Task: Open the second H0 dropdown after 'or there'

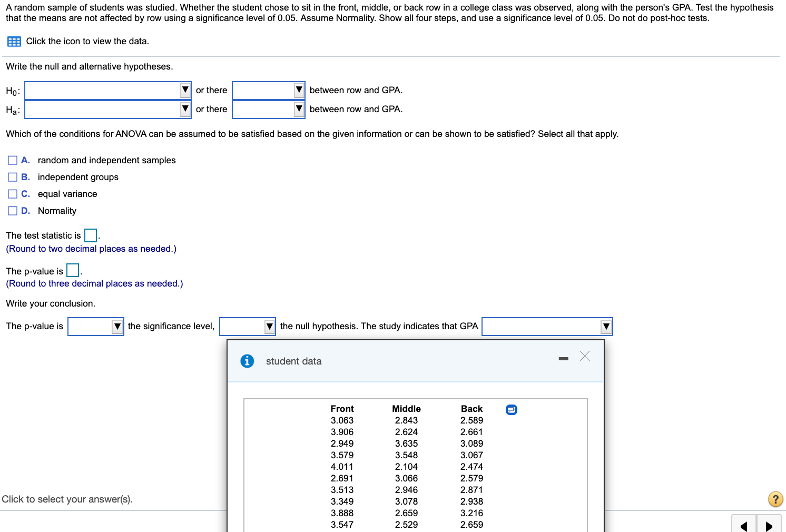Action: pyautogui.click(x=269, y=91)
